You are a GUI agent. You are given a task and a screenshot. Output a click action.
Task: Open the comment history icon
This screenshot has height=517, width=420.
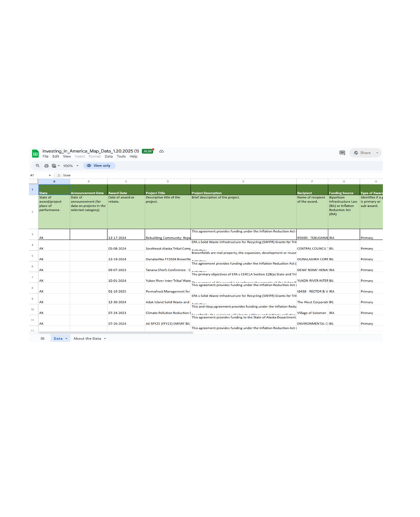342,153
